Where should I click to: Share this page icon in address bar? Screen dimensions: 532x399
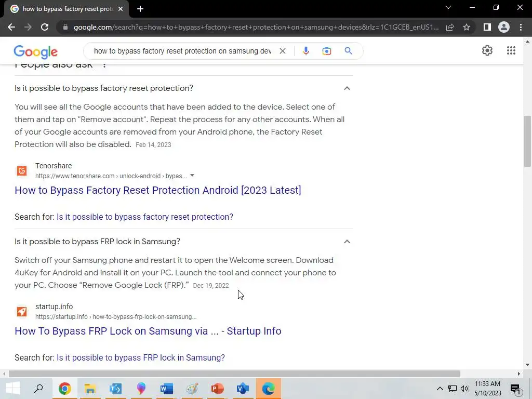450,27
